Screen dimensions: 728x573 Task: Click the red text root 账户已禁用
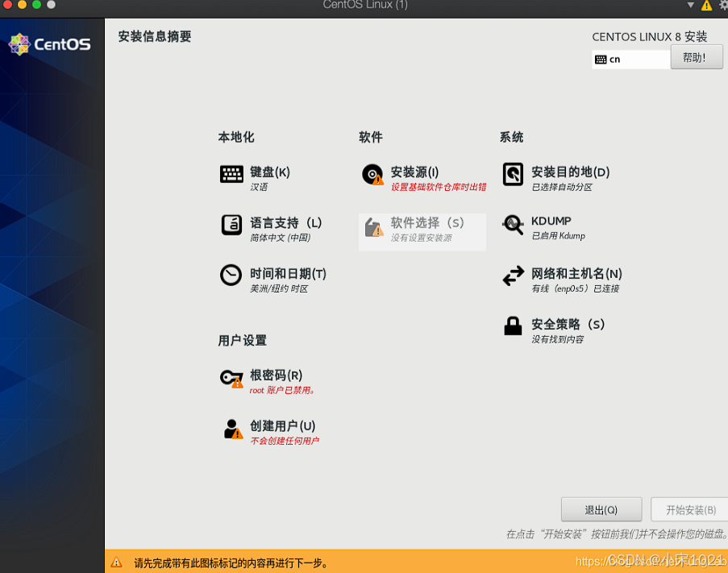(x=282, y=390)
